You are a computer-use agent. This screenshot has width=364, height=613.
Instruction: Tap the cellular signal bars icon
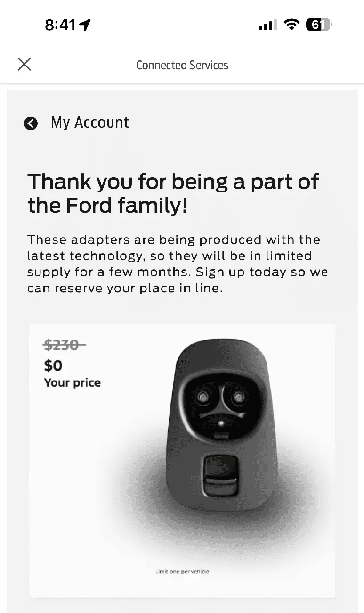click(x=268, y=25)
